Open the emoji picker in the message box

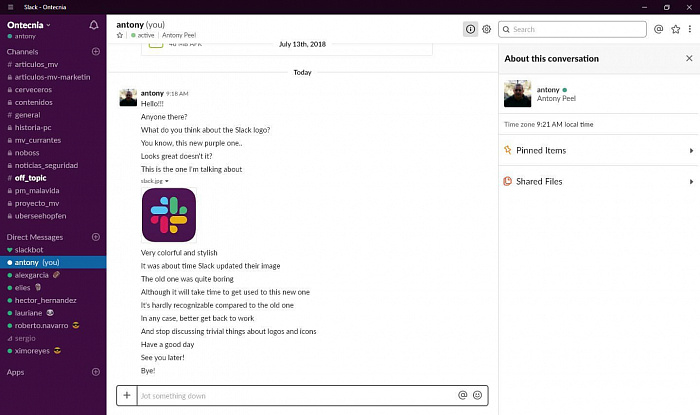[x=477, y=395]
